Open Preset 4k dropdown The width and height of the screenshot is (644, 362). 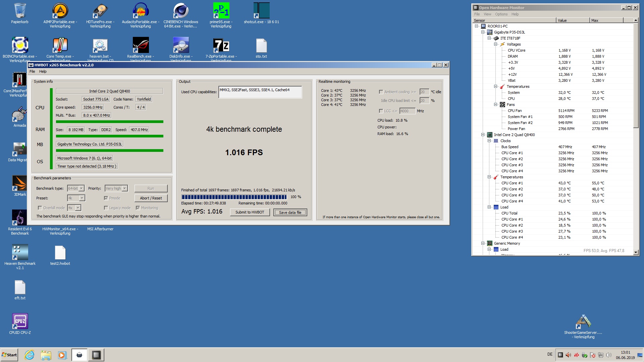click(x=76, y=198)
